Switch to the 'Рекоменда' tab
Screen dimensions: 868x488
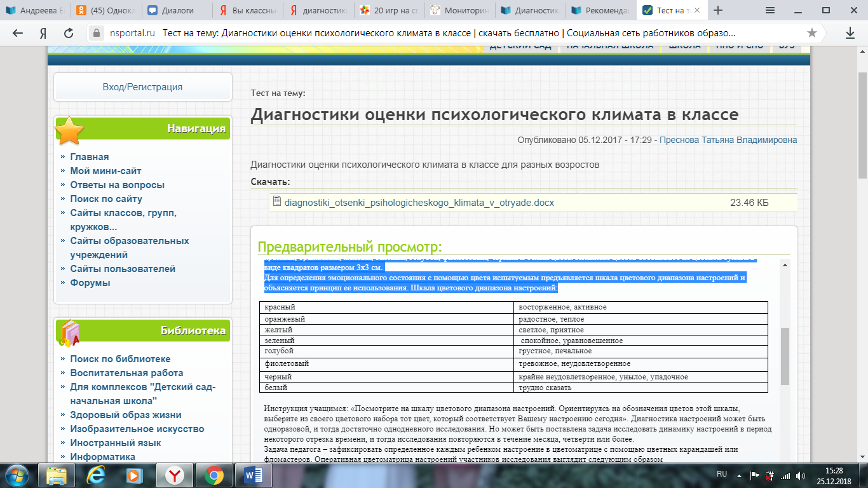pyautogui.click(x=599, y=10)
